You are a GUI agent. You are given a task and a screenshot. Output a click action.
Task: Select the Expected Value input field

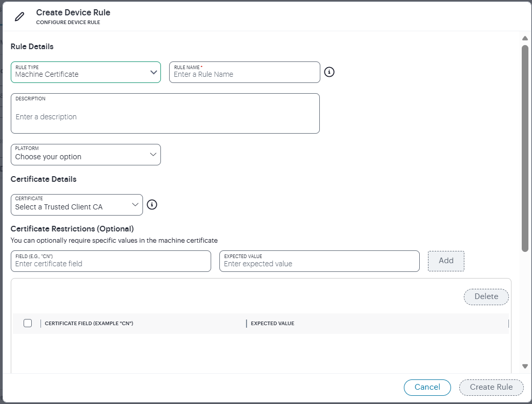pos(319,263)
